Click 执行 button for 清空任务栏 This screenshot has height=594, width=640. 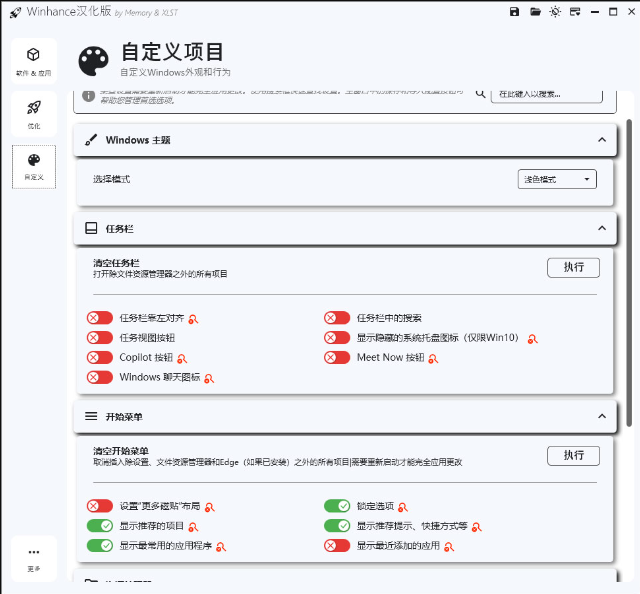[573, 267]
